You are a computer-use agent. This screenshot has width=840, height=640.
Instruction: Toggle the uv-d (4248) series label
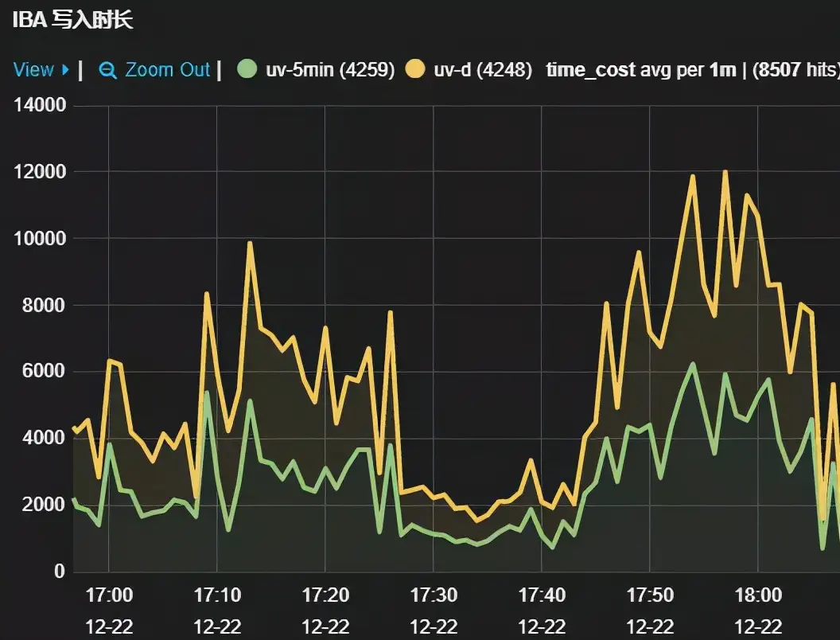[482, 70]
